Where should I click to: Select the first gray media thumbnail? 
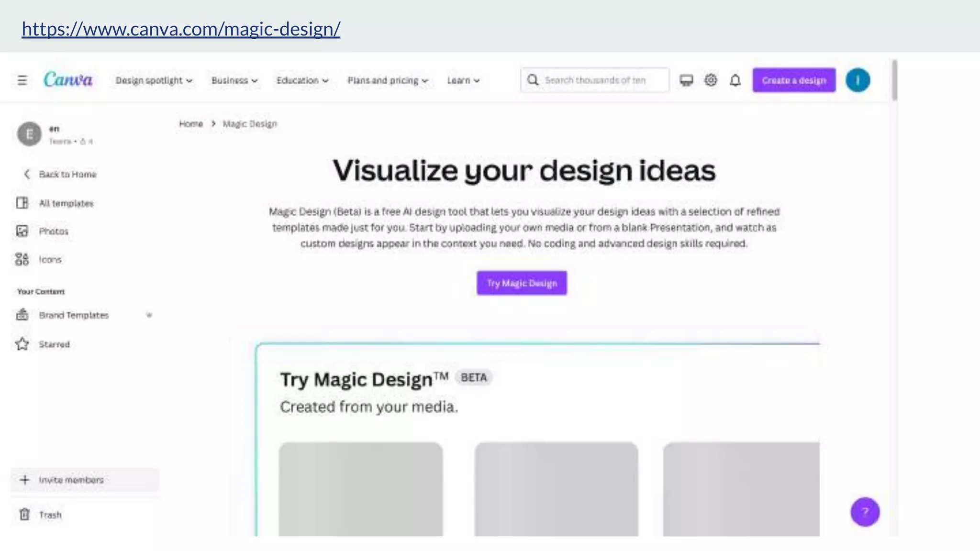[361, 489]
